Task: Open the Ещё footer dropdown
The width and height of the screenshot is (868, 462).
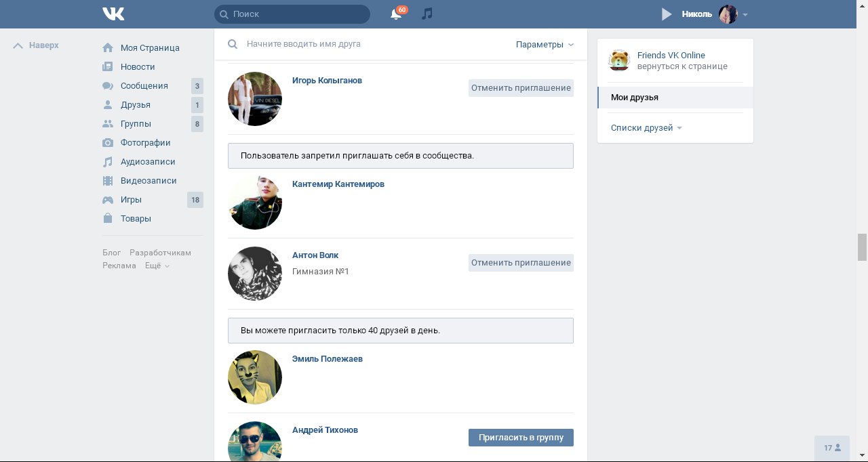Action: [157, 266]
